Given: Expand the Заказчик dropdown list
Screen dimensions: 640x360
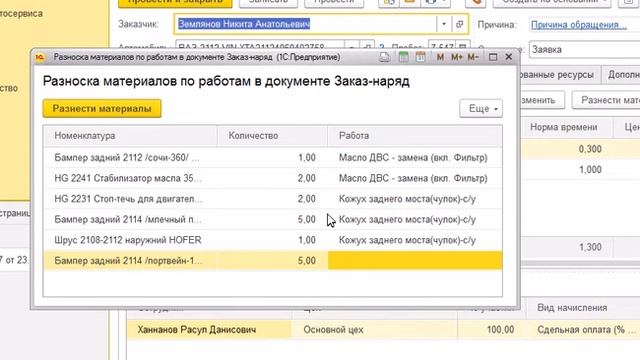Looking at the screenshot, I should coord(444,24).
